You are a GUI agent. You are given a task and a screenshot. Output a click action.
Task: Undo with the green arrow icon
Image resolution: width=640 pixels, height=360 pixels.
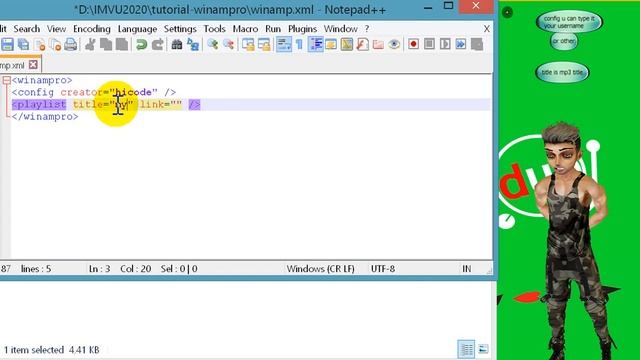click(x=141, y=44)
